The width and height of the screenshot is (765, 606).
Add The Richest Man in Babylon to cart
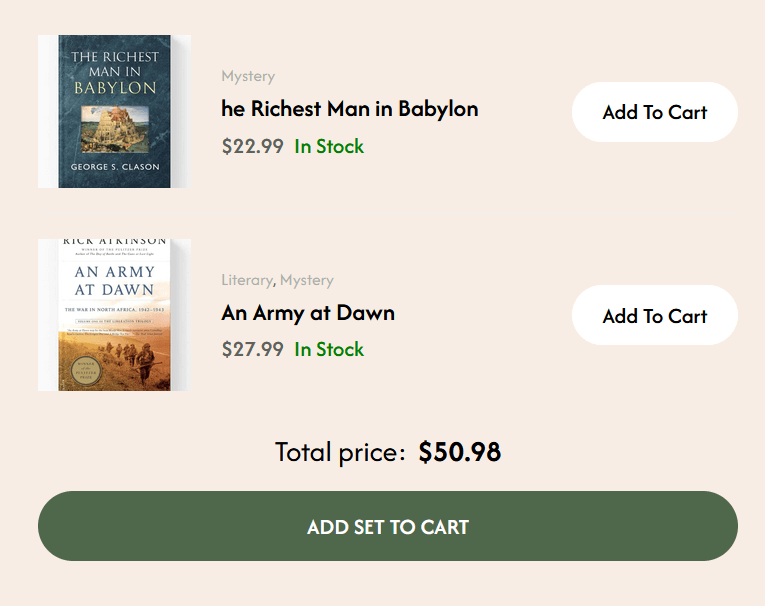(x=654, y=112)
